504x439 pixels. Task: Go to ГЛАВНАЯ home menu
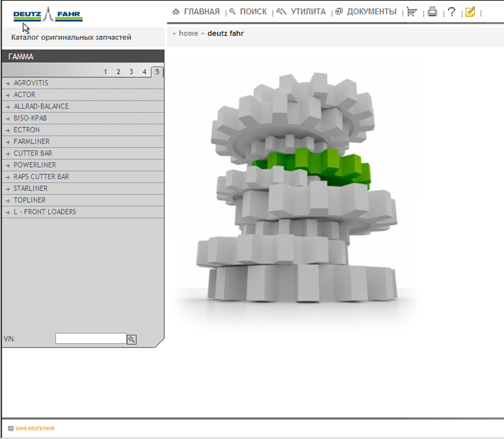pyautogui.click(x=196, y=12)
